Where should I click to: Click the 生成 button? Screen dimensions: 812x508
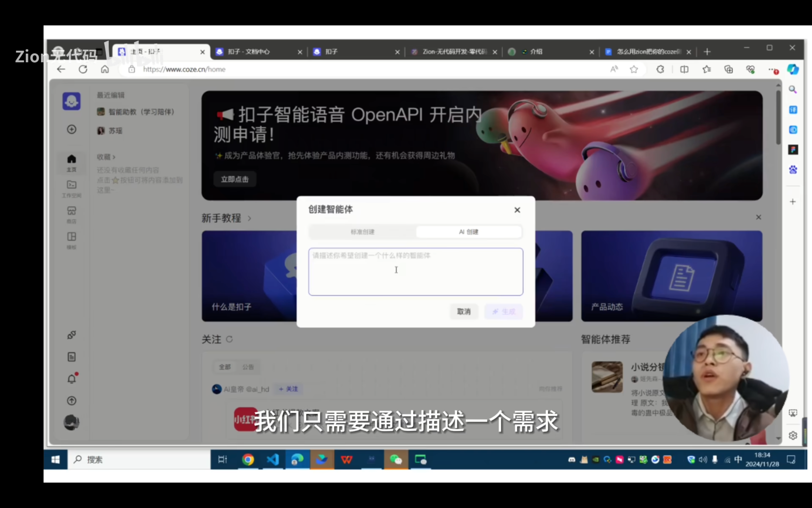coord(504,312)
